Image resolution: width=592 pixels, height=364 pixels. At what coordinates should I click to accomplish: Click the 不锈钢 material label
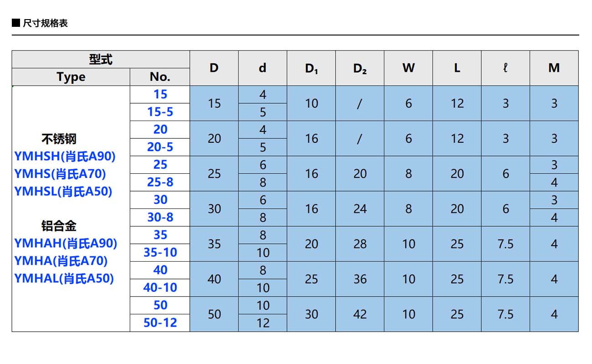click(59, 139)
